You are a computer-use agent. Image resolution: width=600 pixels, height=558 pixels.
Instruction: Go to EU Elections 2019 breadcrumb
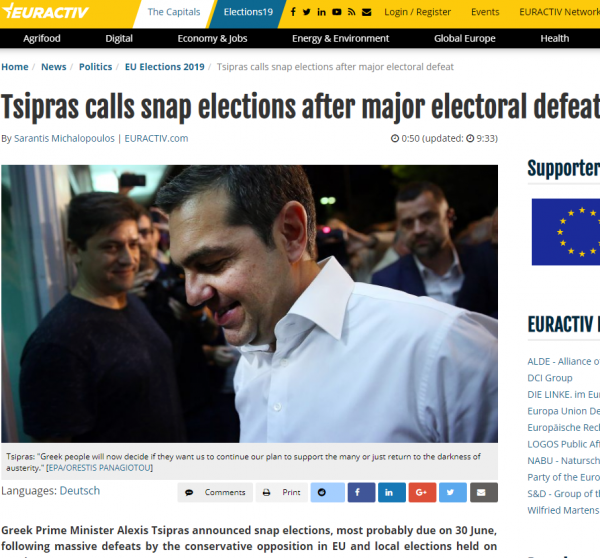(165, 67)
